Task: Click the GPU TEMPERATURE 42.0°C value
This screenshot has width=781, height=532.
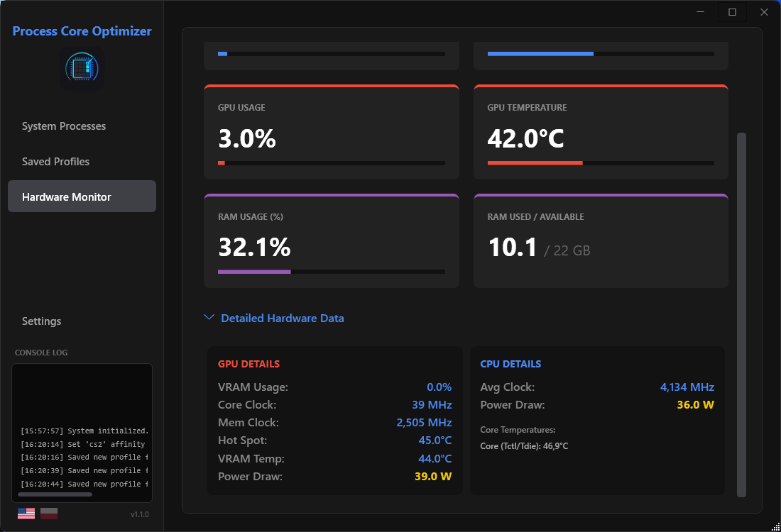Action: [525, 138]
